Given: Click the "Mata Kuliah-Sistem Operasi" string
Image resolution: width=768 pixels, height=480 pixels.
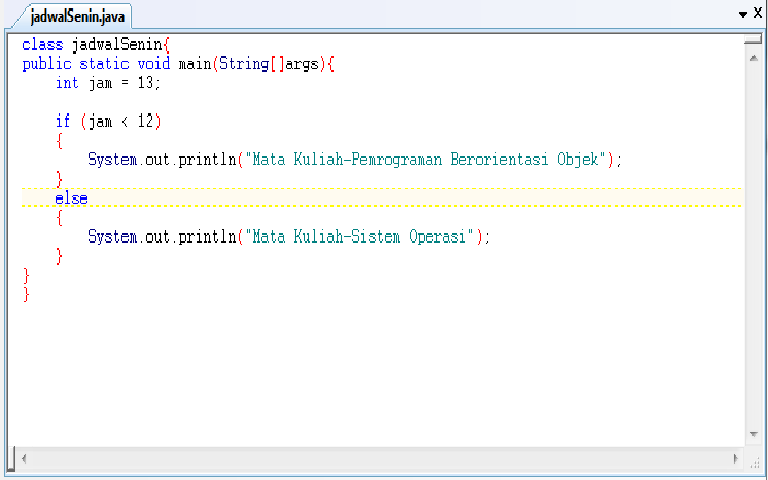Looking at the screenshot, I should tap(360, 237).
